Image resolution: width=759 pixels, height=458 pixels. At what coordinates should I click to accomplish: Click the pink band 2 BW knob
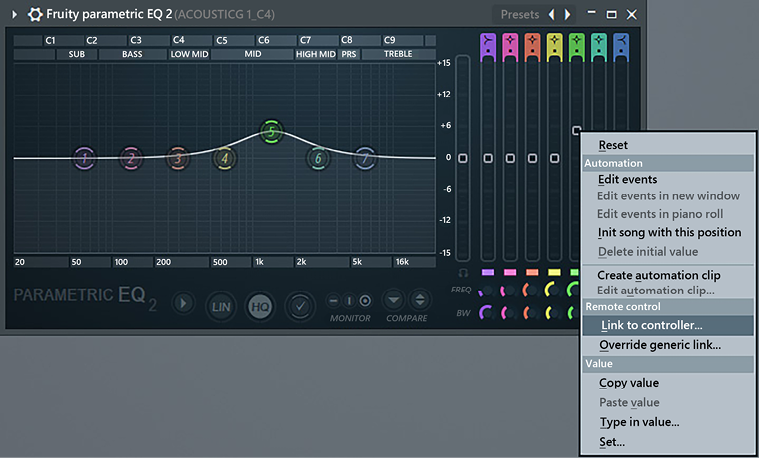tap(509, 313)
